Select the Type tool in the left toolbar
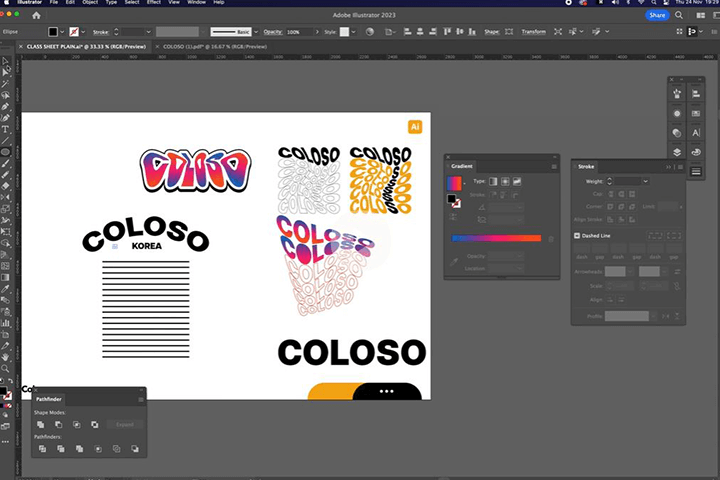The width and height of the screenshot is (720, 480). (x=5, y=130)
